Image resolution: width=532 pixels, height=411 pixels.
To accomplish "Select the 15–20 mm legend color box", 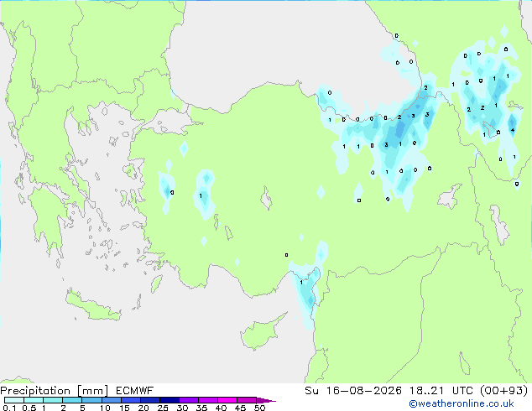I will tap(130, 400).
